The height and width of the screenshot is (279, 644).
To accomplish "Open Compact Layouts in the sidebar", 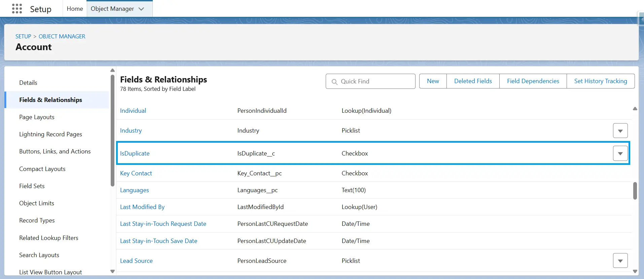I will (42, 169).
